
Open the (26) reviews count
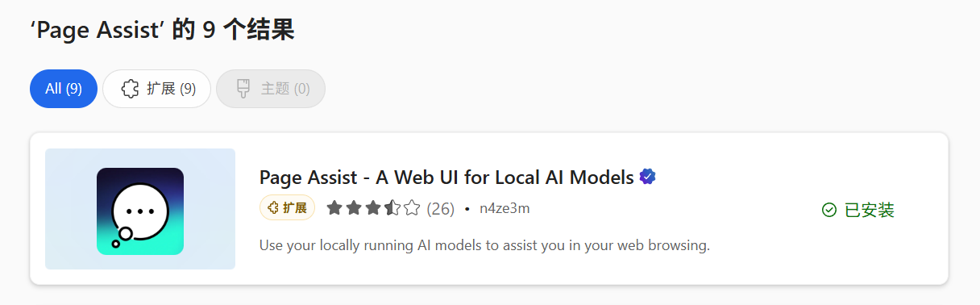pyautogui.click(x=441, y=209)
